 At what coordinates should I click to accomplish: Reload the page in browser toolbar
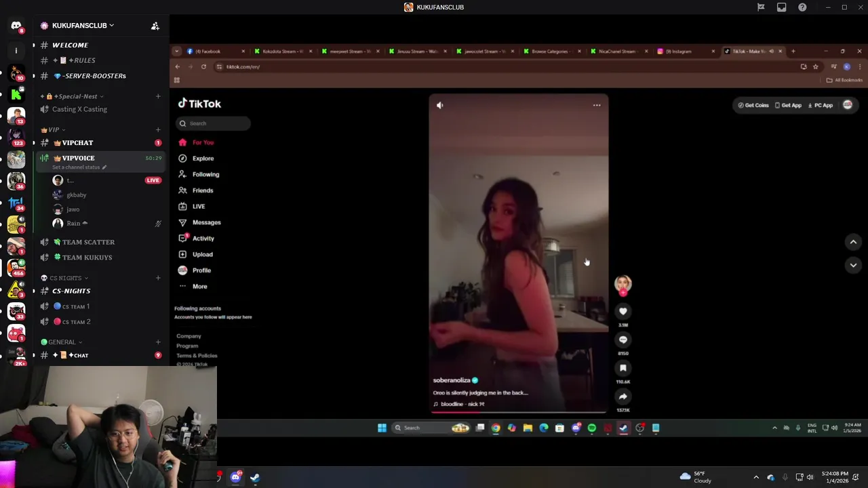click(203, 66)
